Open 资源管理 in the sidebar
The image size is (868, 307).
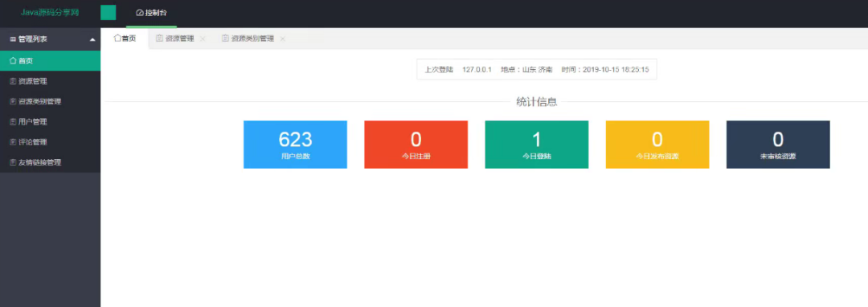click(x=51, y=81)
